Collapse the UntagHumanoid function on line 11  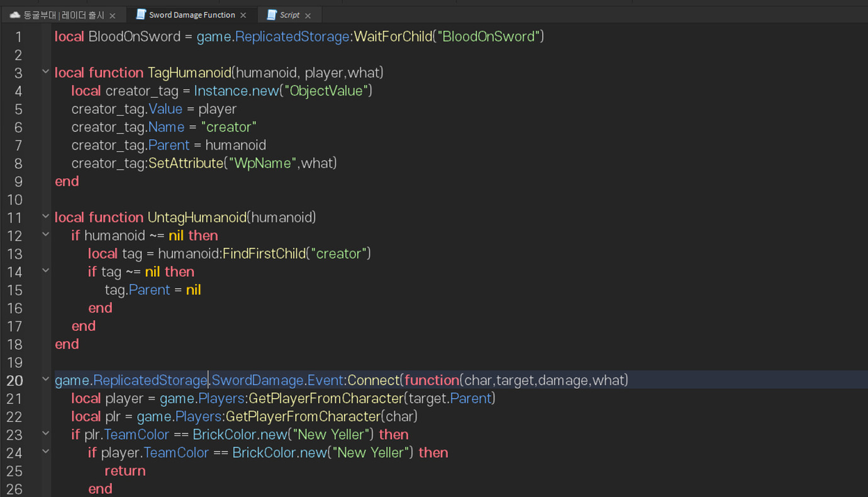coord(45,216)
